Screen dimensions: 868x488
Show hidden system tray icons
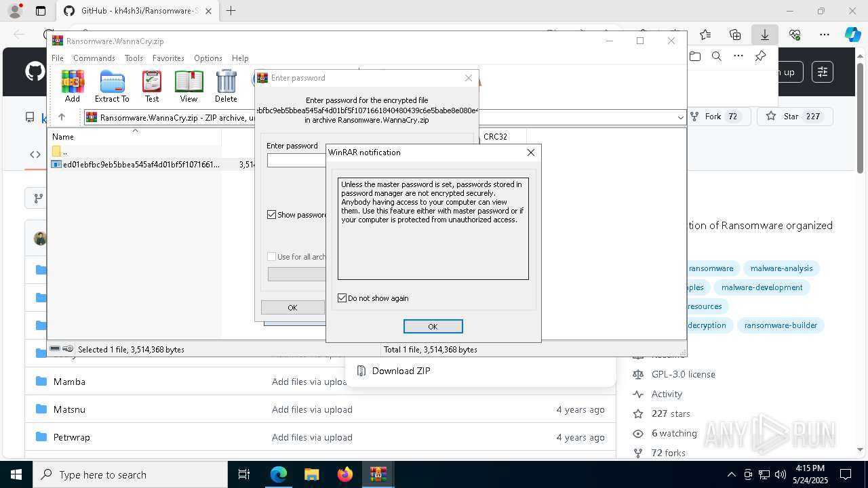pyautogui.click(x=731, y=474)
